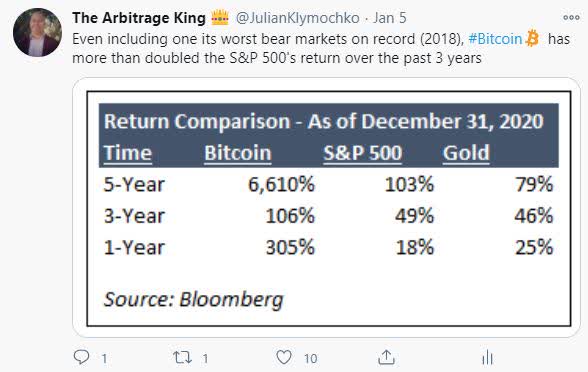This screenshot has height=372, width=588.
Task: Click the retweet arrows icon
Action: (x=182, y=357)
